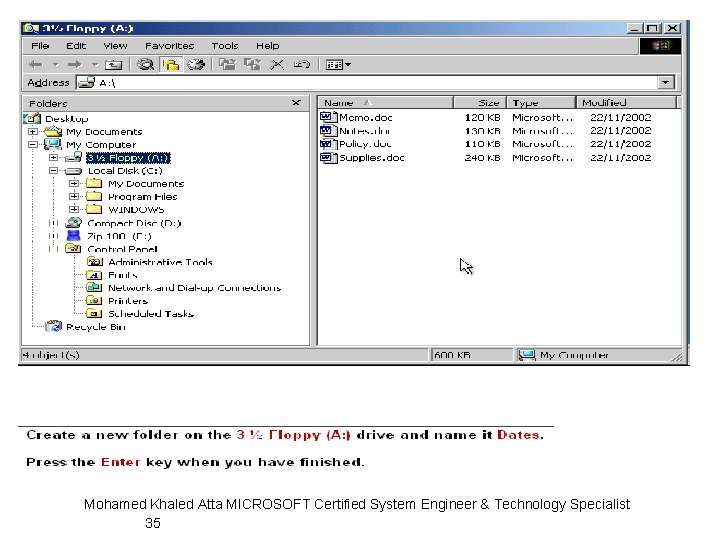Screen dimensions: 720x540
Task: Sort files by the Name column header
Action: coord(386,102)
